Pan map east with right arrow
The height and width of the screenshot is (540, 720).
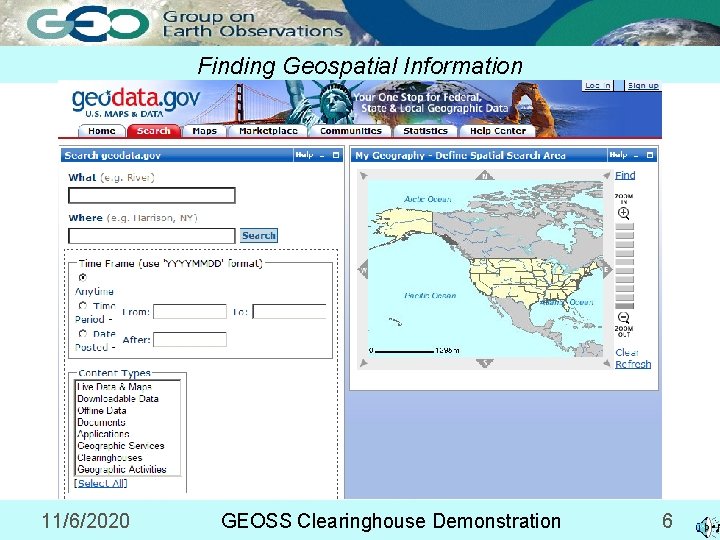click(607, 270)
